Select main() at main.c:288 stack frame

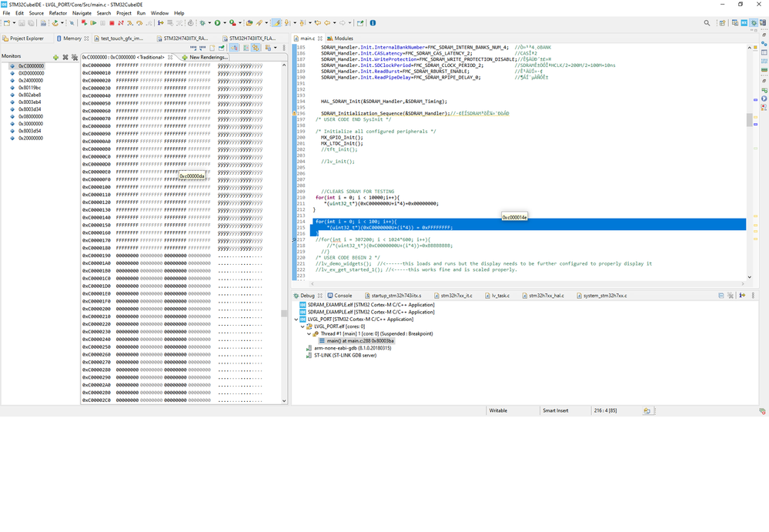point(356,341)
